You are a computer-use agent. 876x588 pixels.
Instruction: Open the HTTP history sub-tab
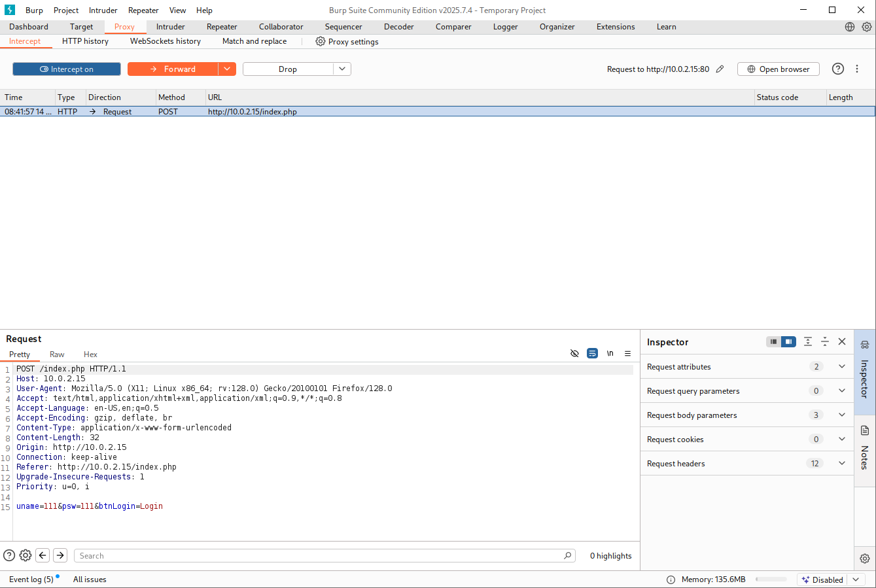pos(85,41)
